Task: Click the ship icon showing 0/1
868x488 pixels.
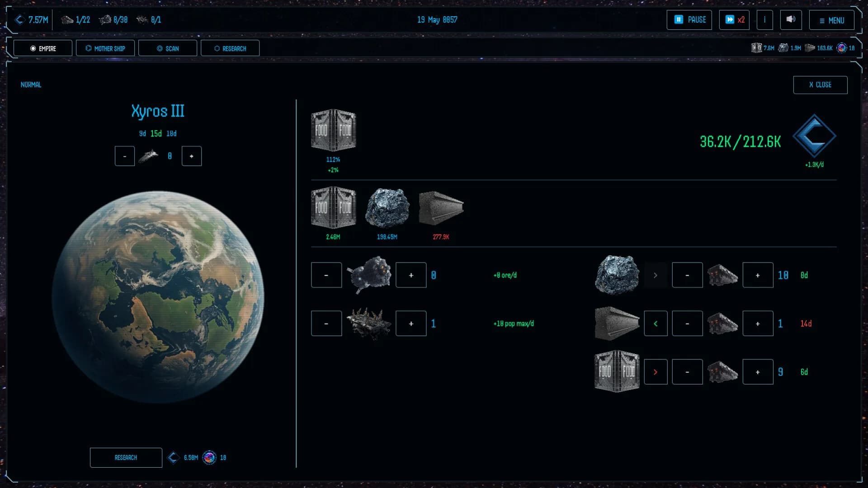Action: 142,19
